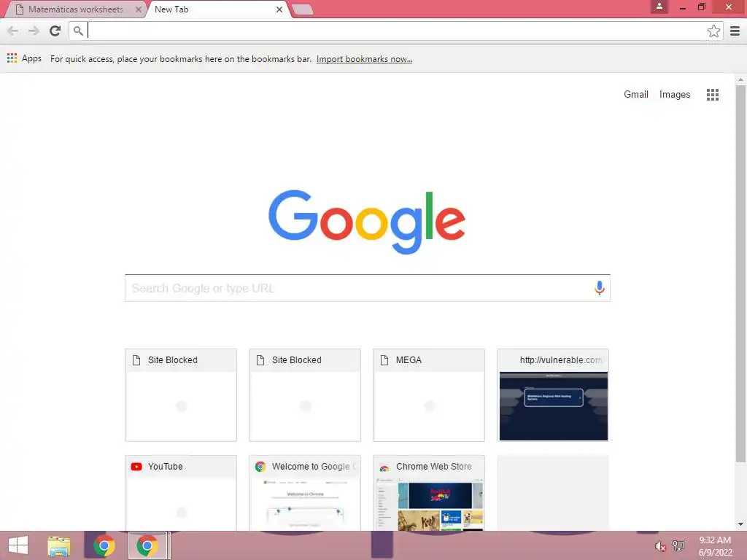Open the YouTube thumbnail
Screen dimensions: 747x560
coord(181,493)
